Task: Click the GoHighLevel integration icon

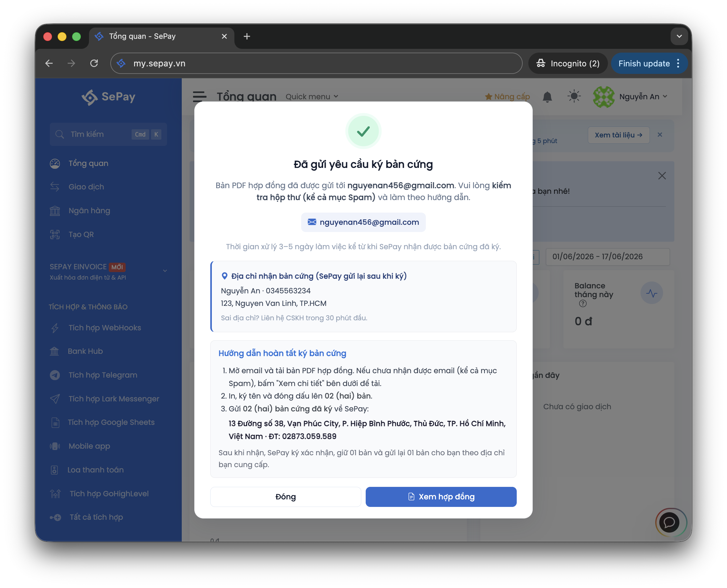Action: tap(55, 493)
